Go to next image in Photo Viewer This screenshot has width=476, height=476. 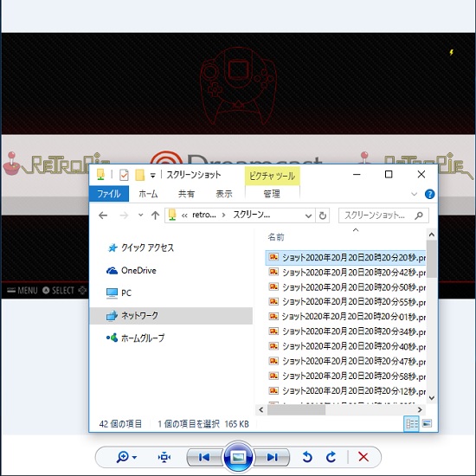(272, 457)
